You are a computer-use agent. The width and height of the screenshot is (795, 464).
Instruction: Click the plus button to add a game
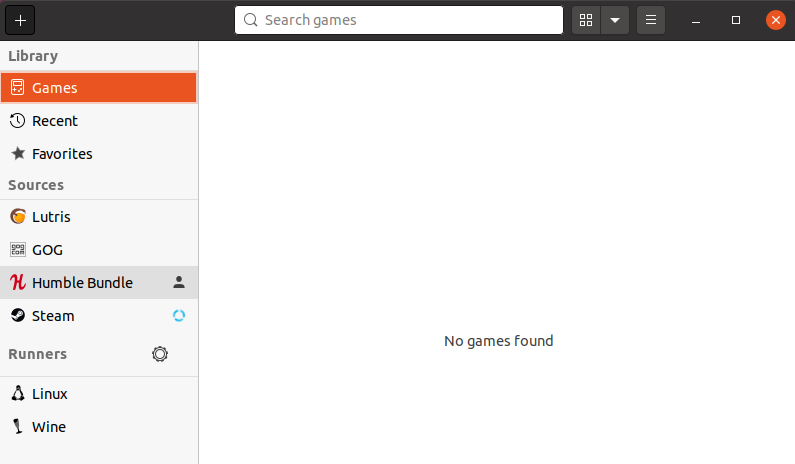click(x=20, y=20)
